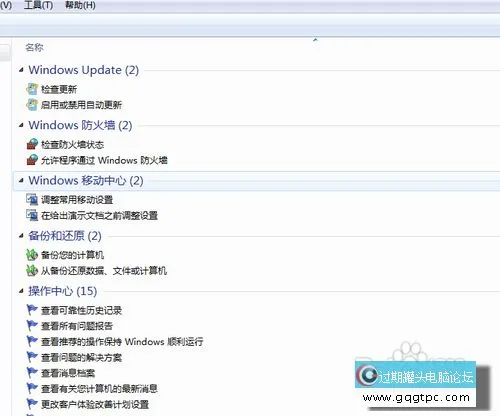Select the 备份和还原 (2) group heading
Image resolution: width=500 pixels, height=416 pixels.
pyautogui.click(x=65, y=236)
